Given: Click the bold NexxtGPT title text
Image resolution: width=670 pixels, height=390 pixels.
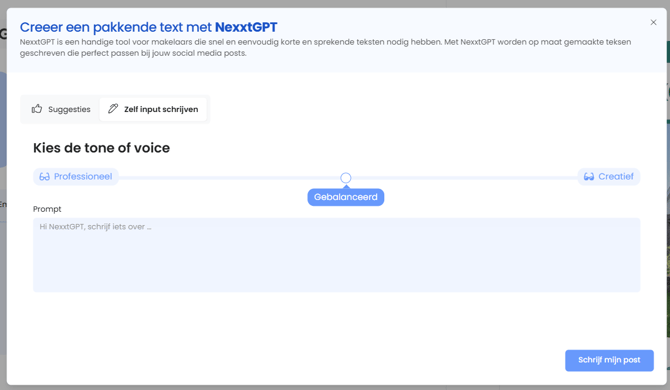Looking at the screenshot, I should 246,27.
